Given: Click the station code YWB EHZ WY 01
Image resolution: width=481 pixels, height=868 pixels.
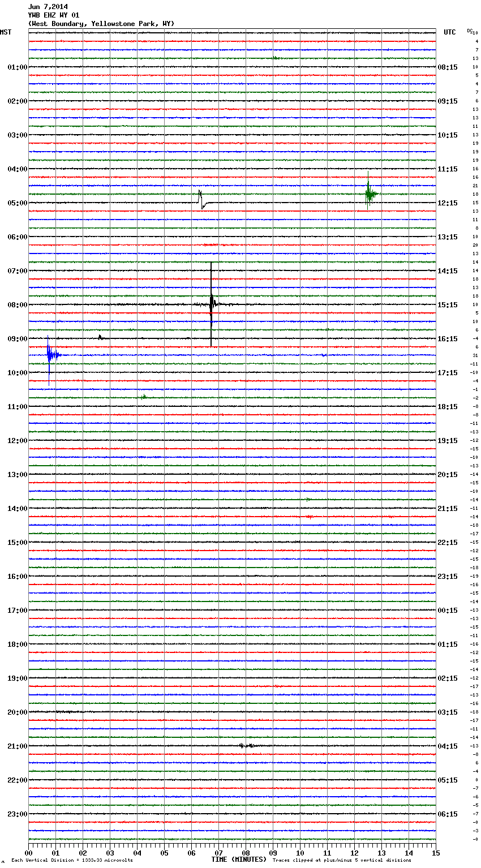Looking at the screenshot, I should click(x=54, y=15).
